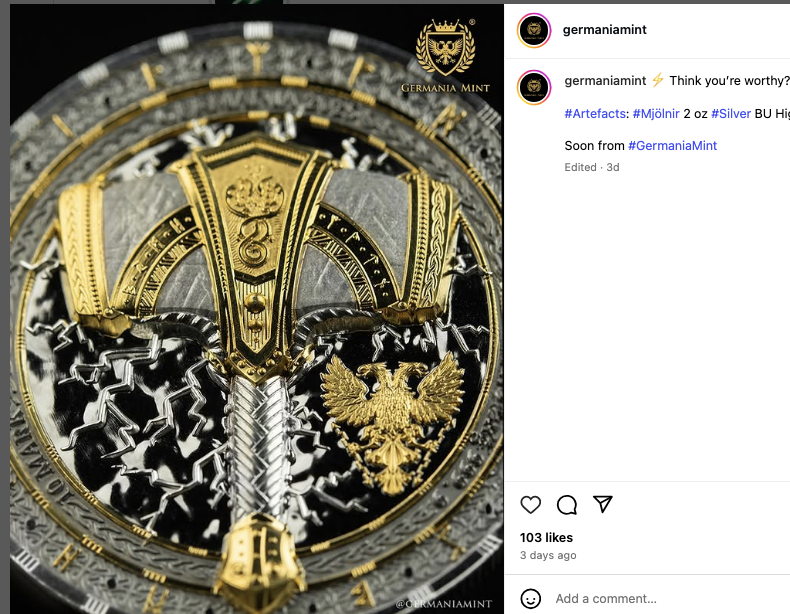Open germaniamint avatar beside caption
790x614 pixels.
coord(534,87)
